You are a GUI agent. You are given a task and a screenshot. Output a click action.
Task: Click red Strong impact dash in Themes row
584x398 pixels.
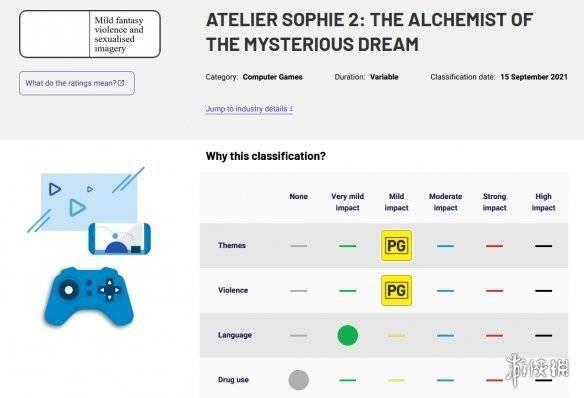click(x=494, y=246)
